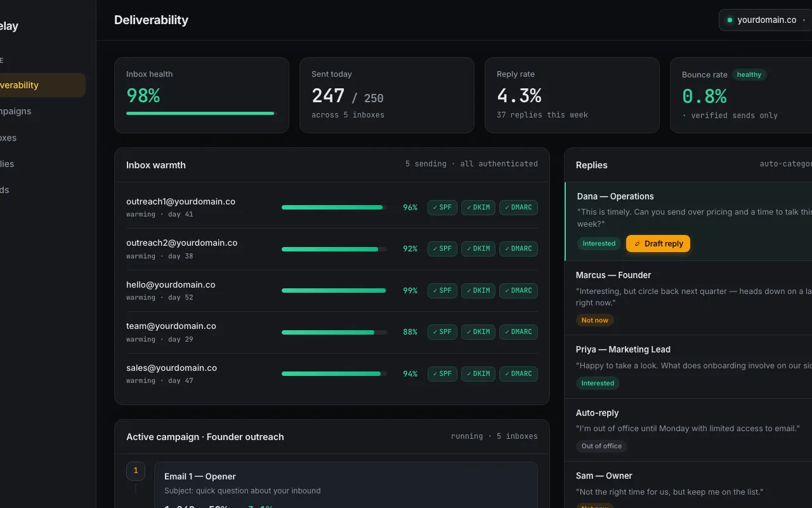Click the Interested tag on Priya's reply
Viewport: 812px width, 508px height.
[x=598, y=383]
